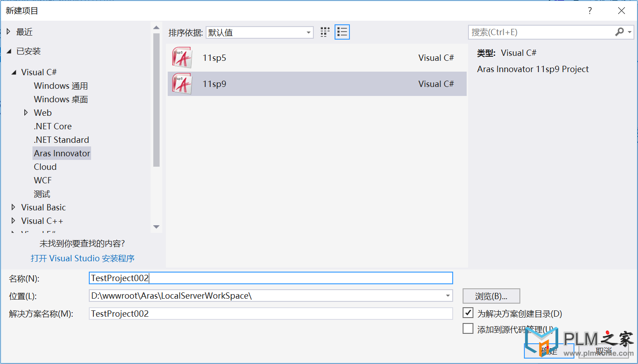The height and width of the screenshot is (364, 638).
Task: Click the template search box
Action: [541, 32]
